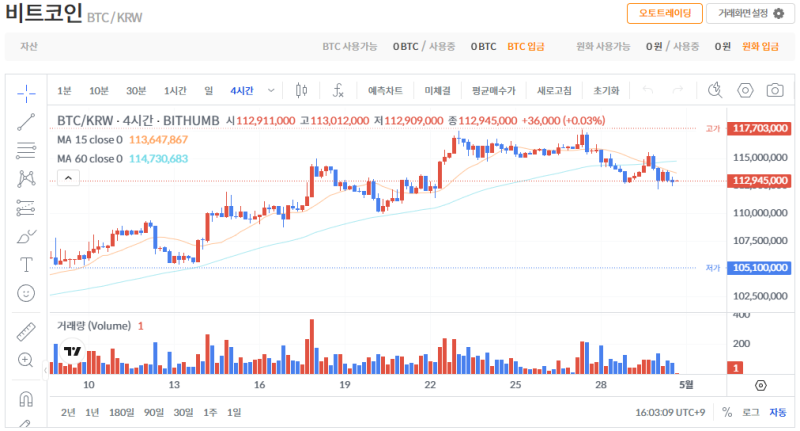Set range to 1일
This screenshot has width=800, height=431.
234,412
